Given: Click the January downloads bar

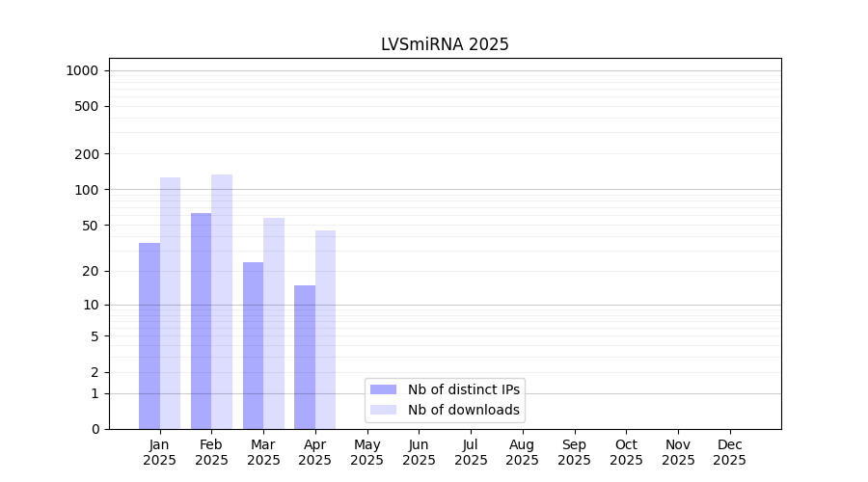Looking at the screenshot, I should [x=171, y=303].
